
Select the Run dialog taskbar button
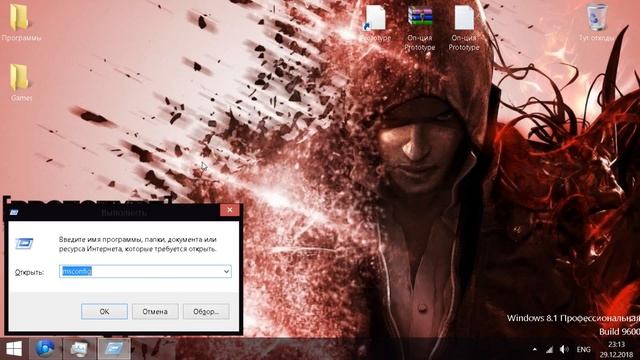click(114, 349)
